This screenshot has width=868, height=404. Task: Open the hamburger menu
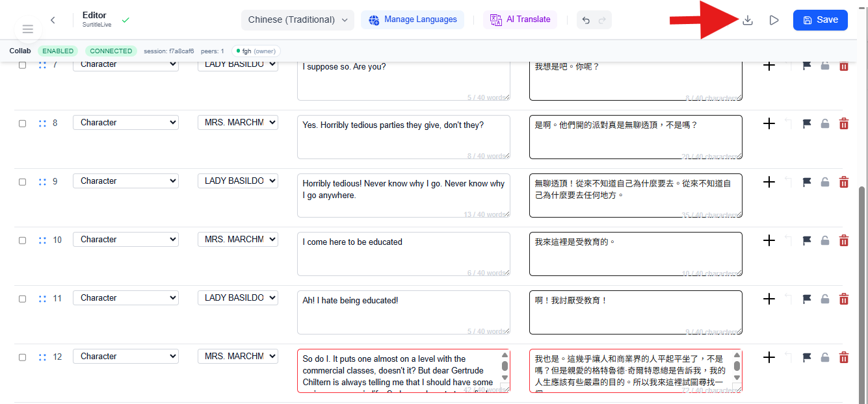coord(27,29)
